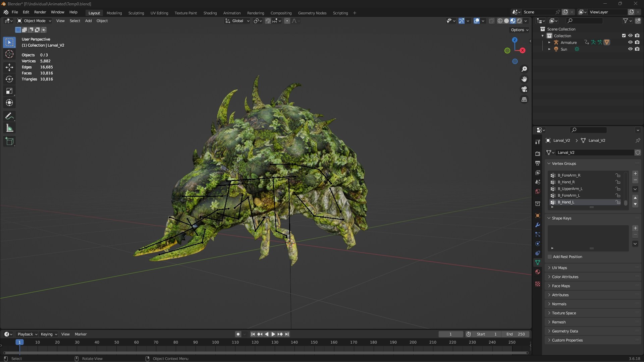The image size is (644, 362).
Task: Open the Render menu
Action: pyautogui.click(x=40, y=12)
